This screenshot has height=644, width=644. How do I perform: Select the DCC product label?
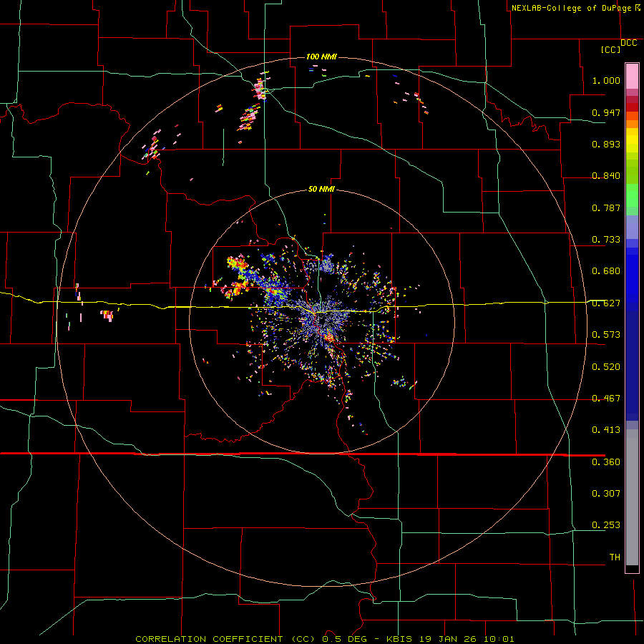point(628,43)
